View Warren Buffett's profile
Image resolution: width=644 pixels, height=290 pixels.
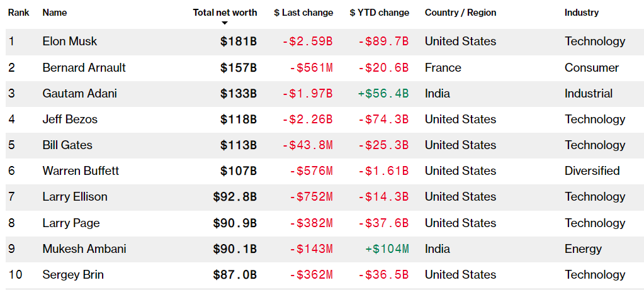pyautogui.click(x=81, y=171)
